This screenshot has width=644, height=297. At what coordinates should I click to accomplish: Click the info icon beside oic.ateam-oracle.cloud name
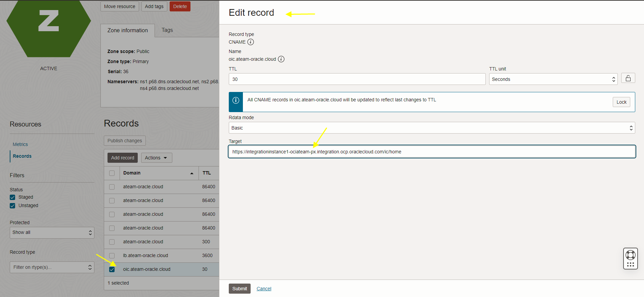click(281, 59)
